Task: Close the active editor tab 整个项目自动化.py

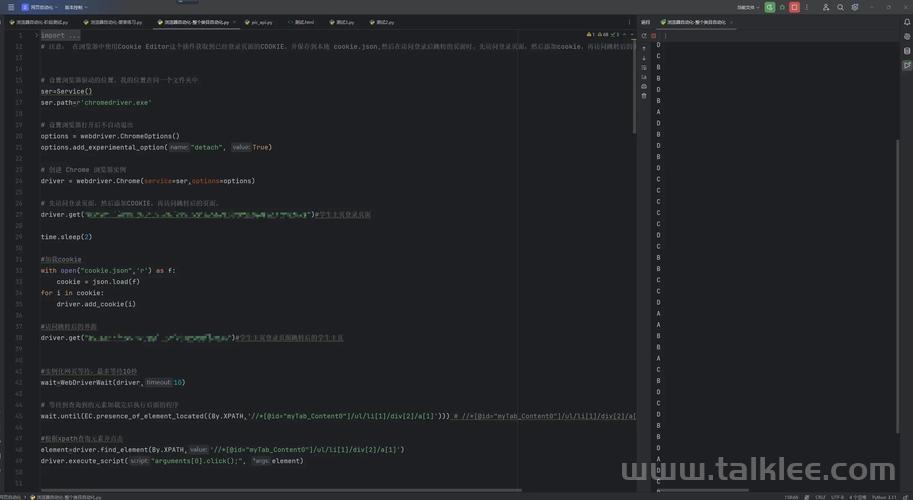Action: pos(234,22)
